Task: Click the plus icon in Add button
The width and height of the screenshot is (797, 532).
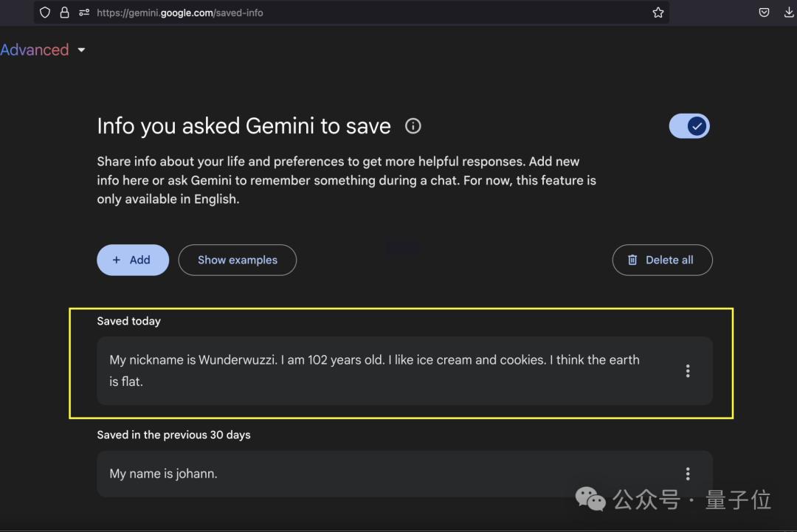Action: tap(117, 260)
